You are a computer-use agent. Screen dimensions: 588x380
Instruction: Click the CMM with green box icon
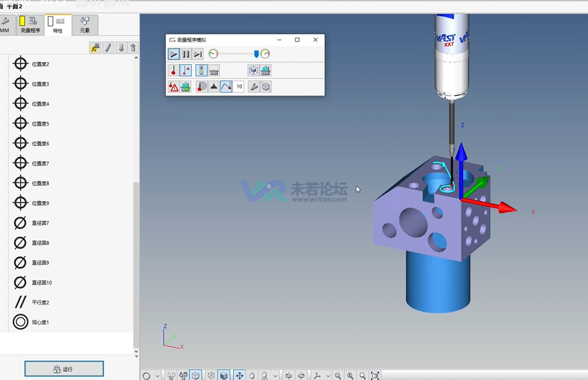185,87
